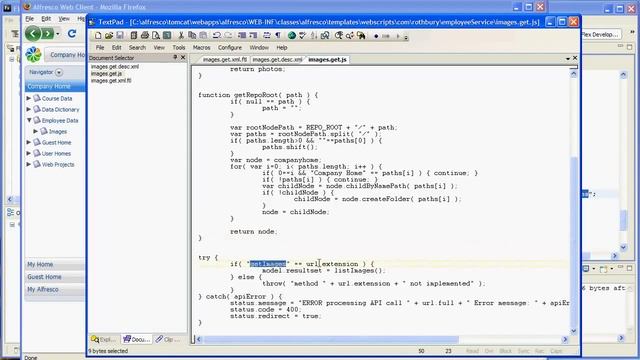The height and width of the screenshot is (360, 640).
Task: Select images.get.desc.xml in Document Selector
Action: point(115,67)
